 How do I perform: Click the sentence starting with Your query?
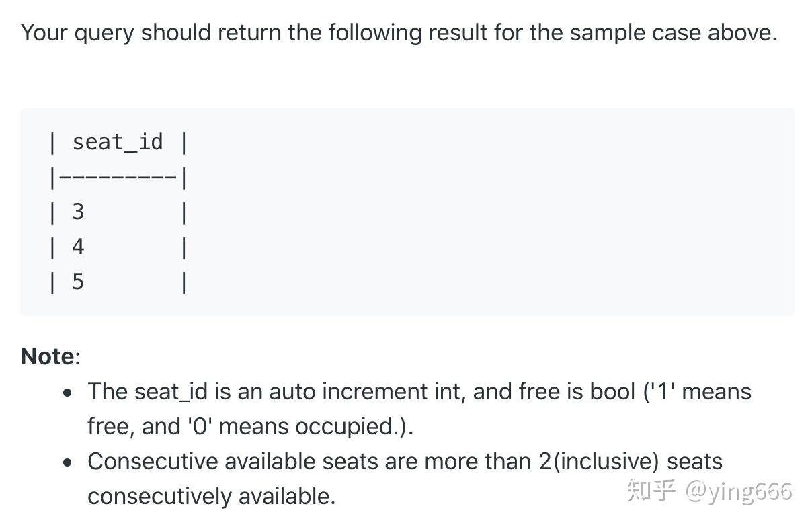point(399,32)
